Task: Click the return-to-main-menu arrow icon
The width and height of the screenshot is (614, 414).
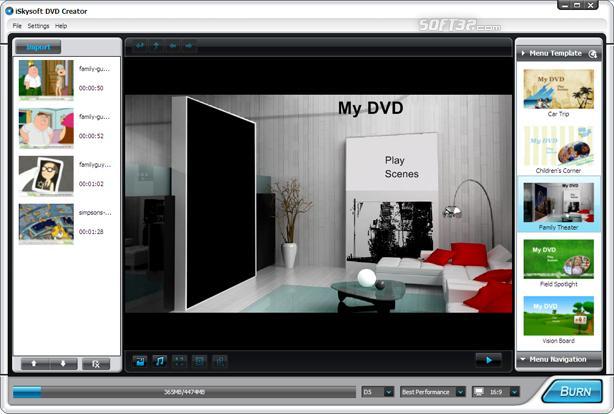Action: (140, 46)
